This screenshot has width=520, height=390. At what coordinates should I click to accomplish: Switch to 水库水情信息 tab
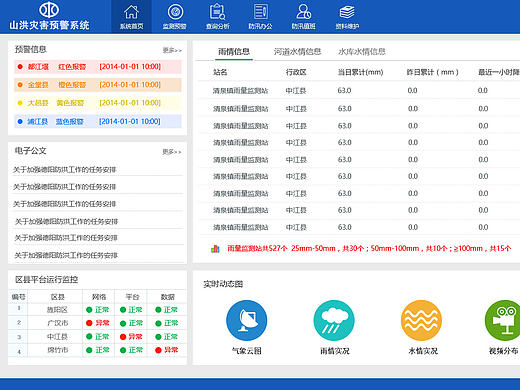(362, 52)
